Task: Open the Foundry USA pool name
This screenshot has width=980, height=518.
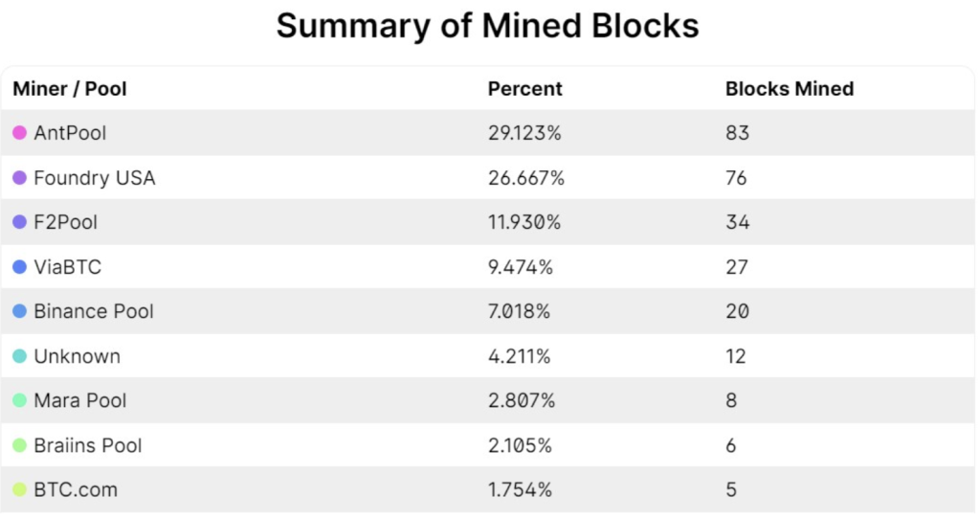Action: point(94,178)
